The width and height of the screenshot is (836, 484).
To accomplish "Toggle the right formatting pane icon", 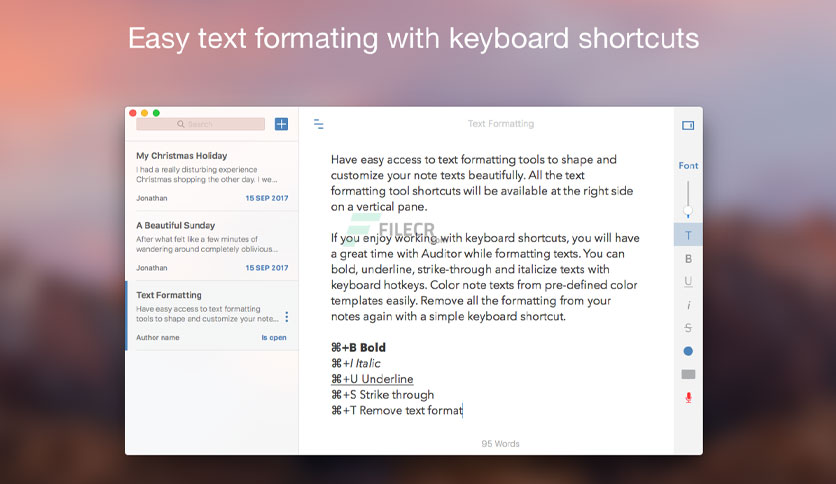I will (x=688, y=125).
